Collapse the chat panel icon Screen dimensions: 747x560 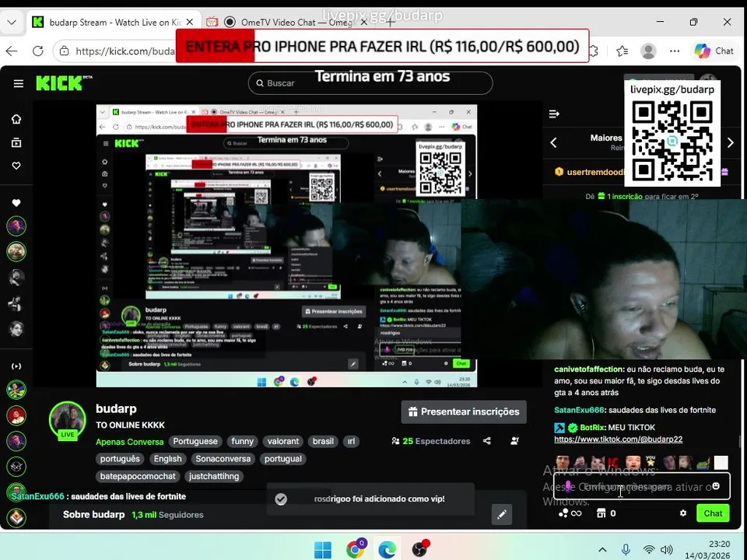click(x=554, y=114)
